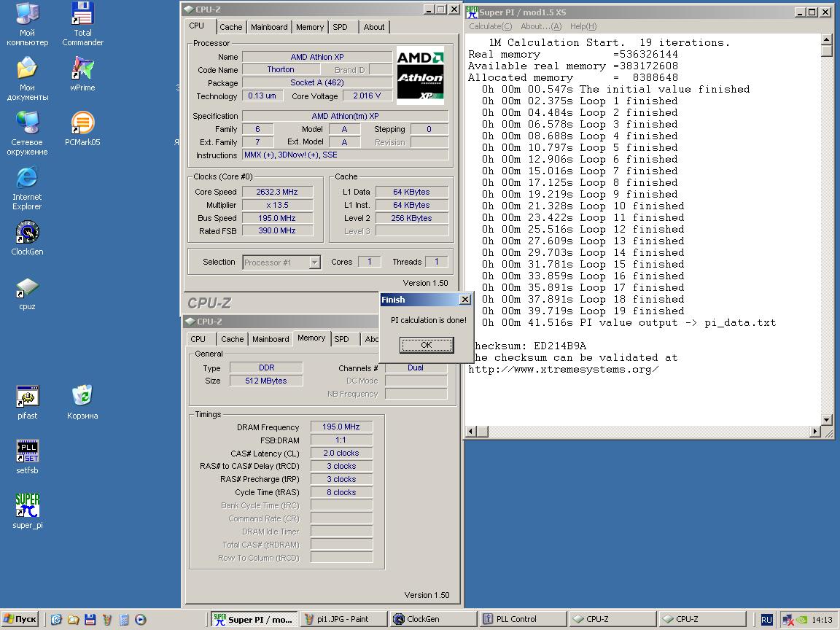
Task: Click the media player quick launch icon
Action: (x=140, y=619)
